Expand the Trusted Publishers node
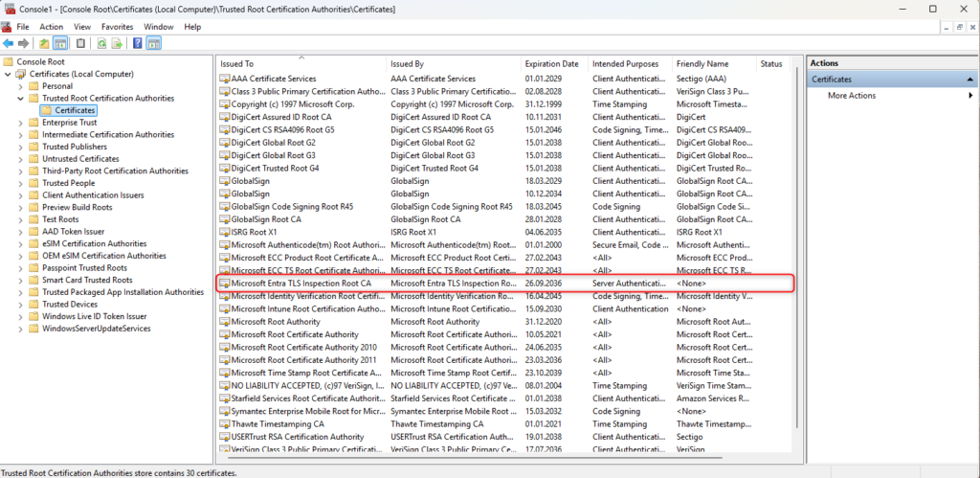The height and width of the screenshot is (478, 980). (x=21, y=147)
